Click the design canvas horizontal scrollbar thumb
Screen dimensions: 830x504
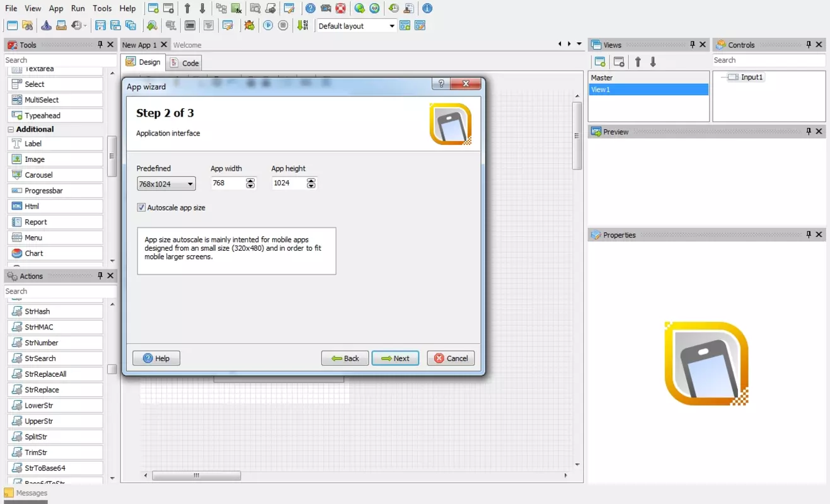tap(196, 476)
